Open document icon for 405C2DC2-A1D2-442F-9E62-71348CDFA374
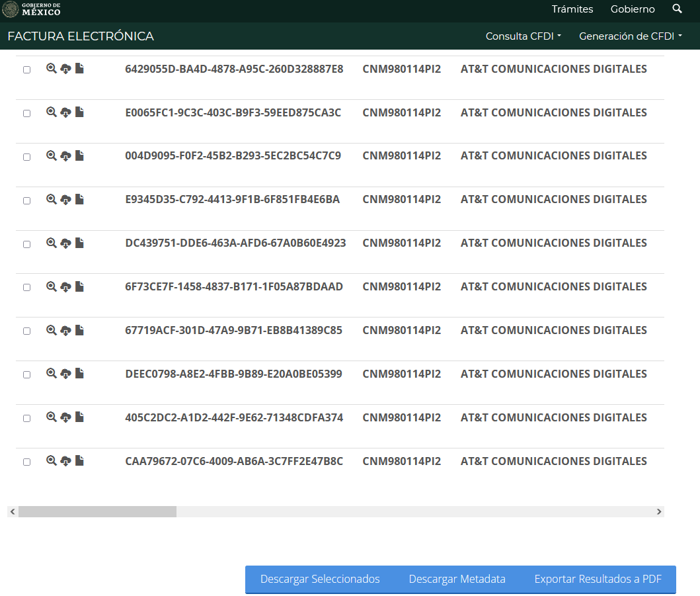 pyautogui.click(x=79, y=417)
